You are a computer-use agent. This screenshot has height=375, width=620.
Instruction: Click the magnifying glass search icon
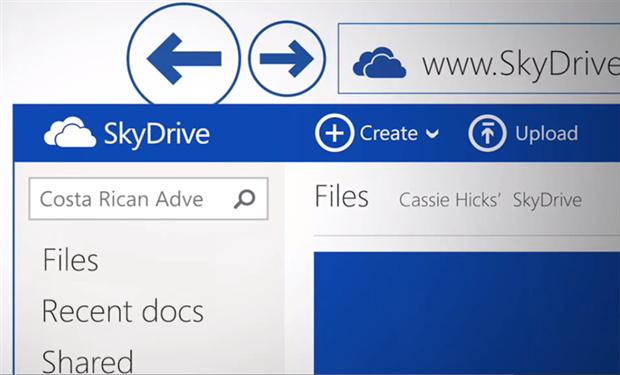[244, 199]
